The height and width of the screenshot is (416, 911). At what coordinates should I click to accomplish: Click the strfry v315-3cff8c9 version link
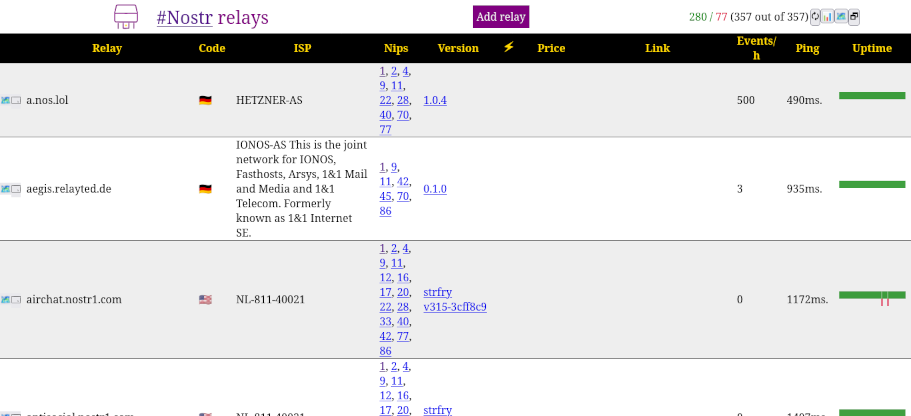pyautogui.click(x=454, y=300)
